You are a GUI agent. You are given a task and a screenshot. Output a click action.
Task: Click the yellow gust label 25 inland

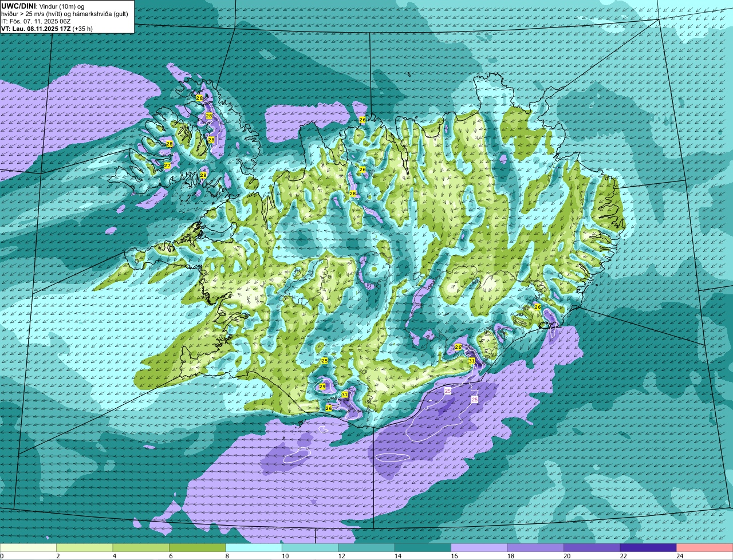click(x=325, y=361)
